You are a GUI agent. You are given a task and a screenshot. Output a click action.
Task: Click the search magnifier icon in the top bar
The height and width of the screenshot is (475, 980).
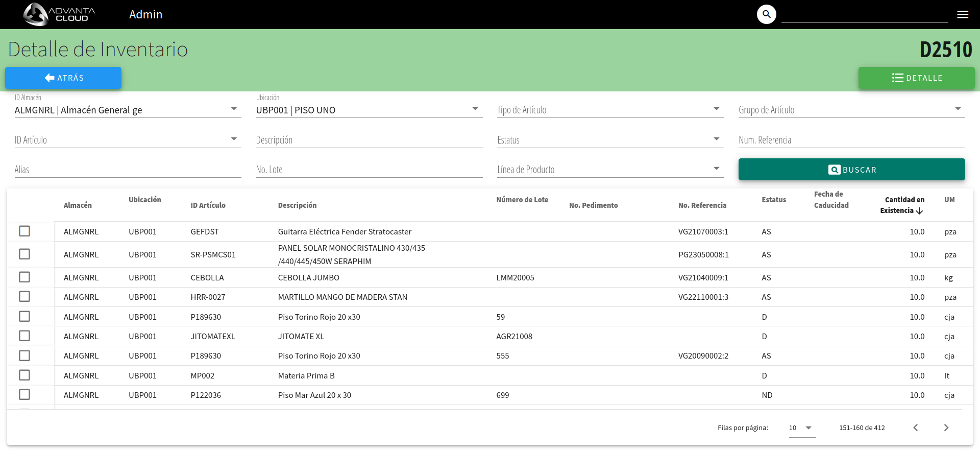766,14
